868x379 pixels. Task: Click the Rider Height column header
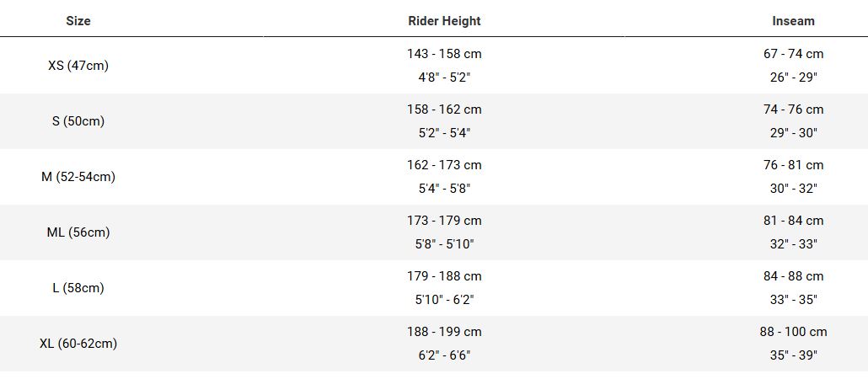pos(444,21)
